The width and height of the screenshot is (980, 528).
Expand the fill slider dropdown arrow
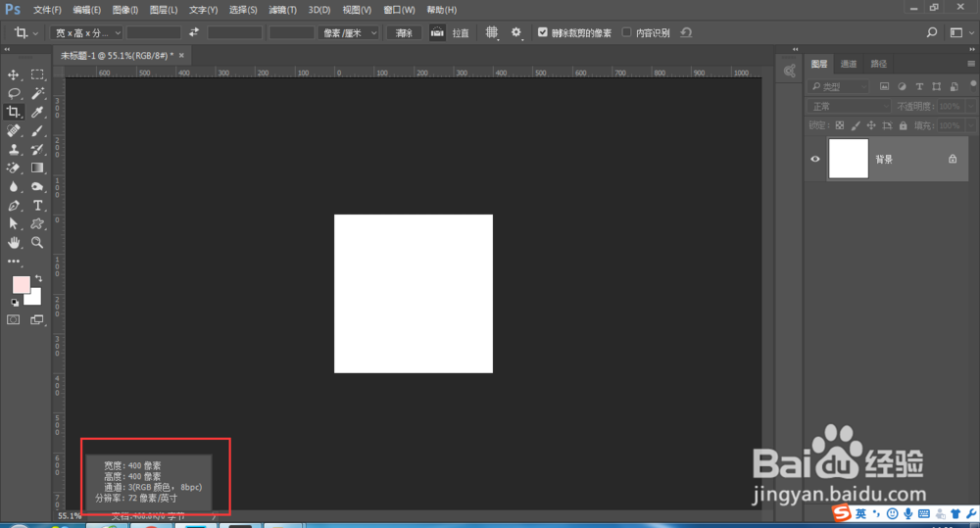tap(970, 125)
